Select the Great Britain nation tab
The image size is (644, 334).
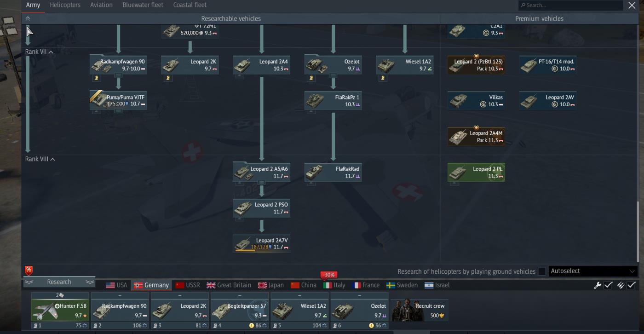tap(229, 285)
